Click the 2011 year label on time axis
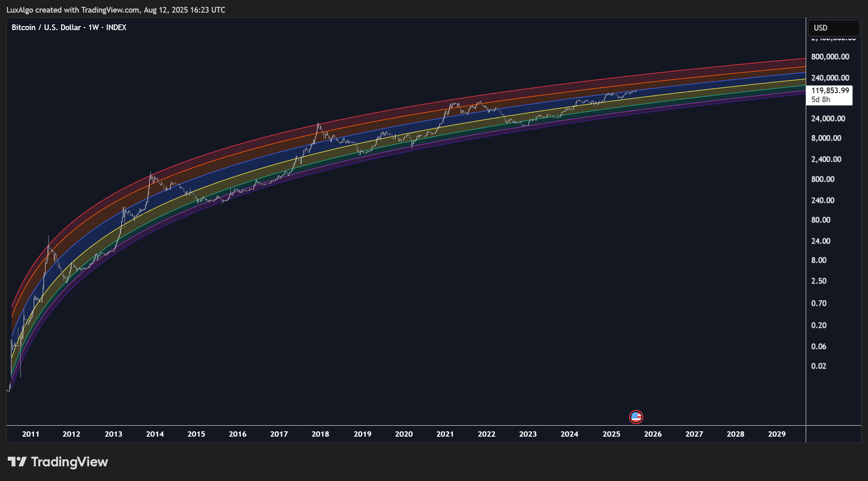The width and height of the screenshot is (868, 481). 31,434
